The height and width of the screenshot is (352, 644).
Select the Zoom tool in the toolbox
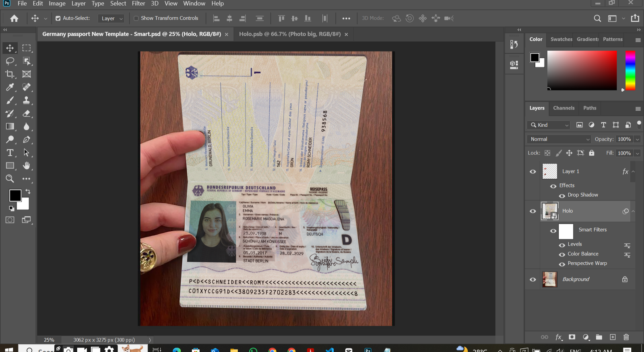(10, 179)
